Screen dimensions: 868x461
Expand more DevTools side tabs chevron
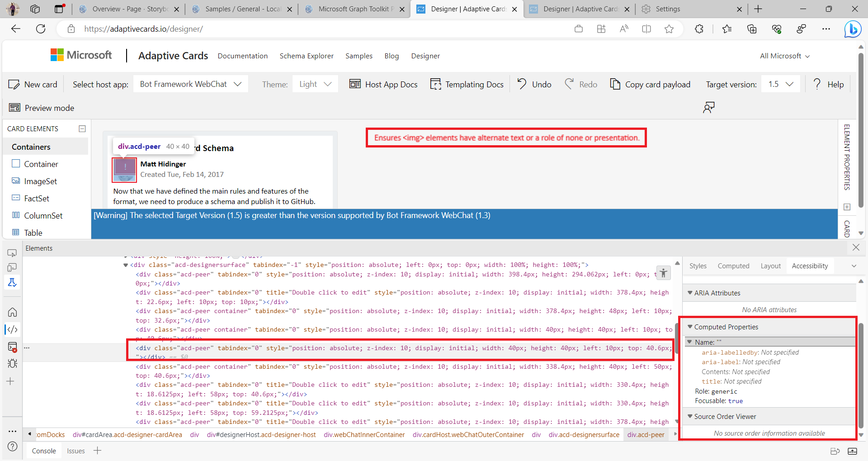pyautogui.click(x=854, y=266)
